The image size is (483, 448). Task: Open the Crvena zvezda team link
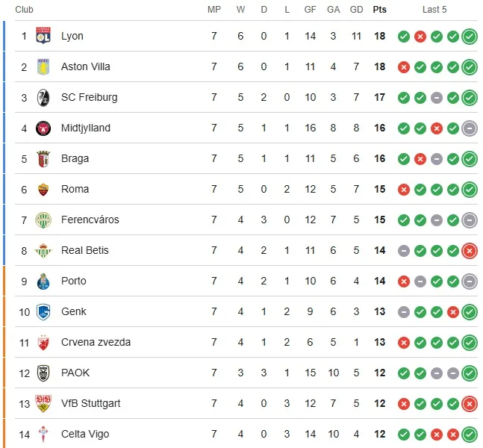click(96, 342)
